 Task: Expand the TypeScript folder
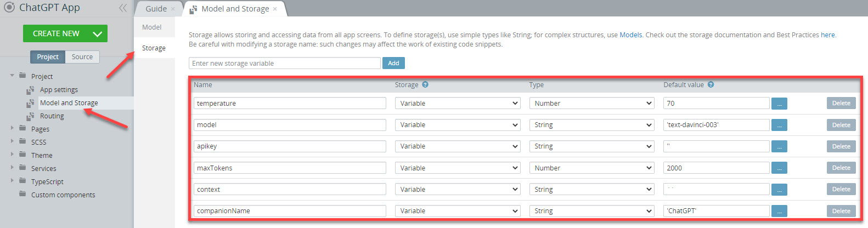12,181
